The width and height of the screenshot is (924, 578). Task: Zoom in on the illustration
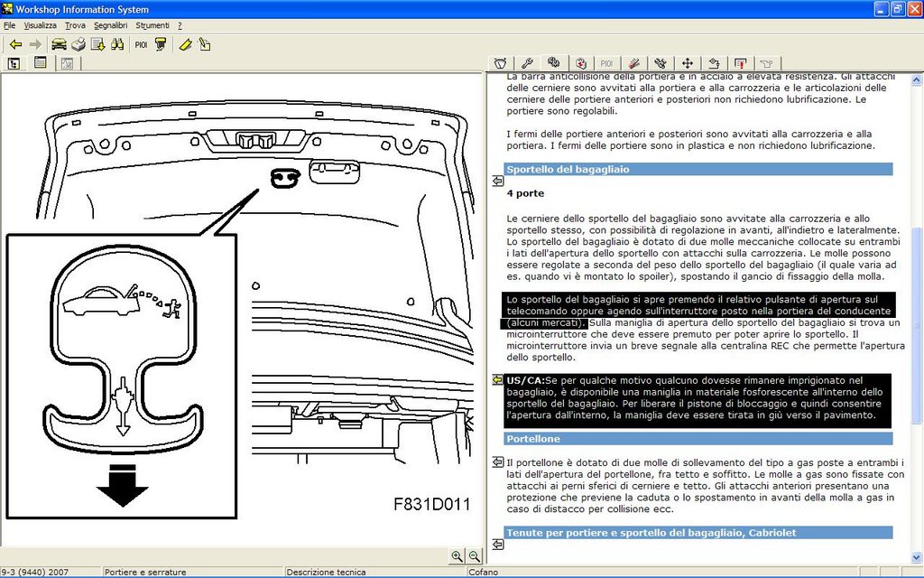[x=457, y=555]
